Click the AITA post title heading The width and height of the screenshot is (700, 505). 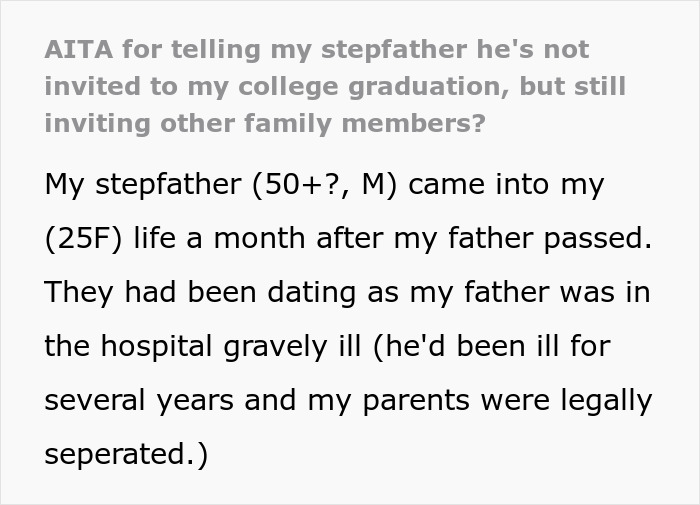tap(335, 86)
